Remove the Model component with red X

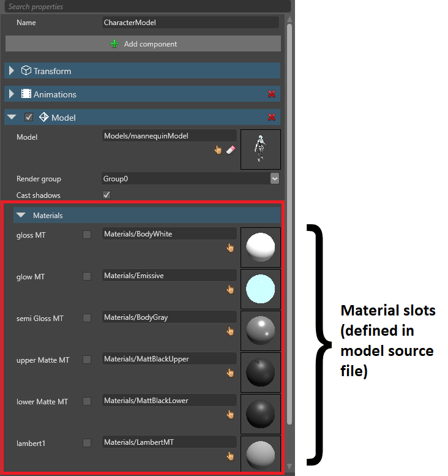click(x=272, y=117)
